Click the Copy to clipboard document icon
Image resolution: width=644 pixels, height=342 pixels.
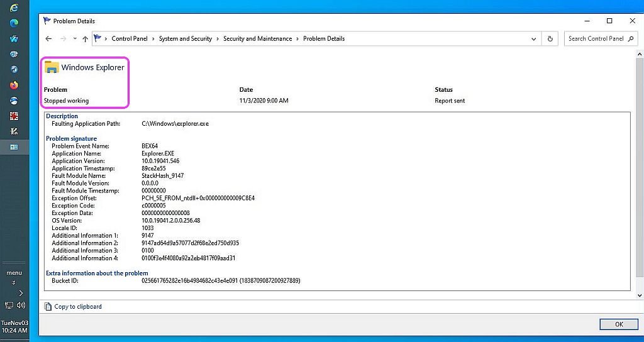pyautogui.click(x=48, y=306)
